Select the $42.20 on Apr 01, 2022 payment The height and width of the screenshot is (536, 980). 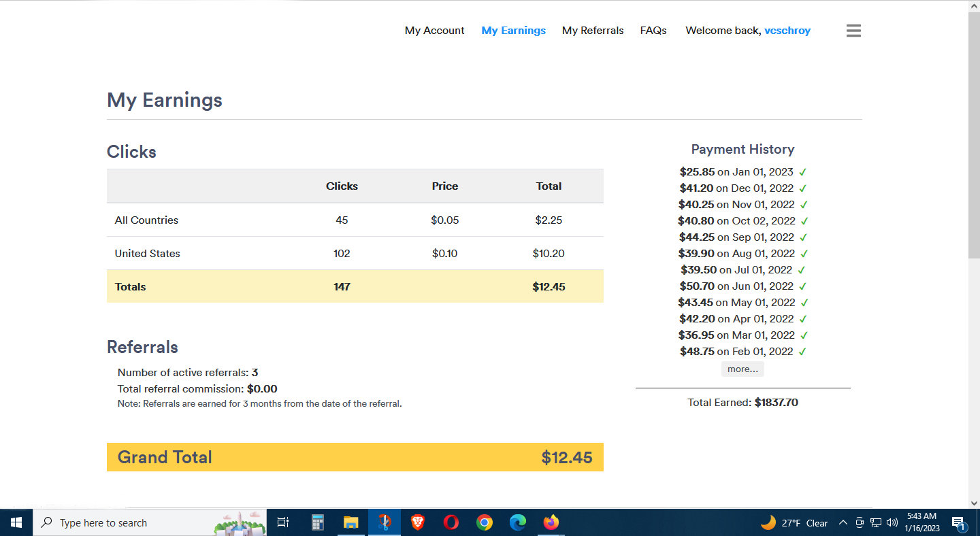(742, 319)
